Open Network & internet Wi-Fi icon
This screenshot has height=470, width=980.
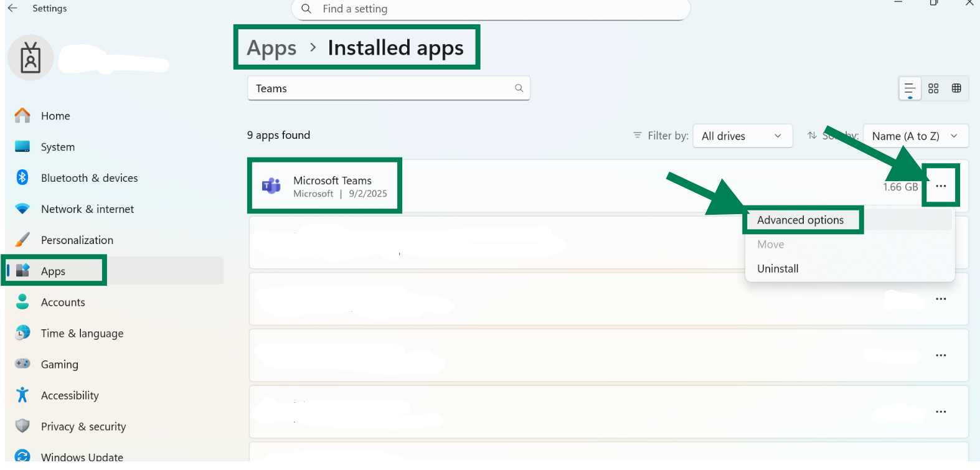[x=22, y=209]
